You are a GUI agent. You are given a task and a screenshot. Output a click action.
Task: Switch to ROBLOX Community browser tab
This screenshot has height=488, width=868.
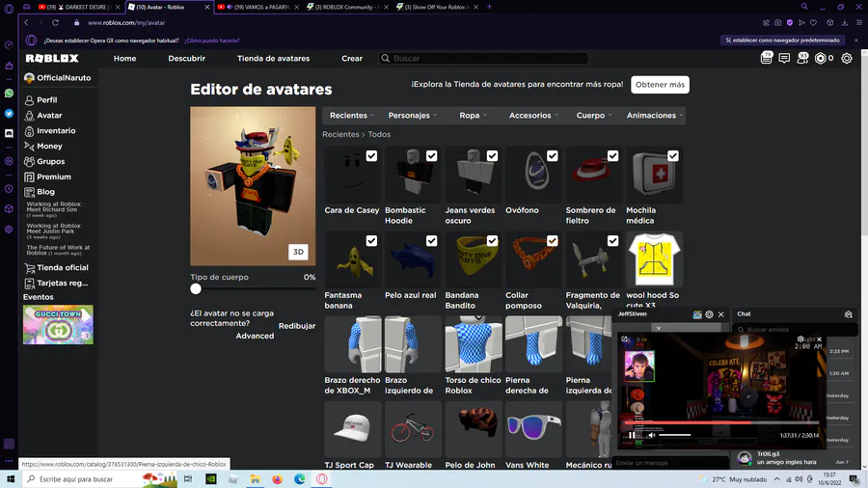pos(345,7)
